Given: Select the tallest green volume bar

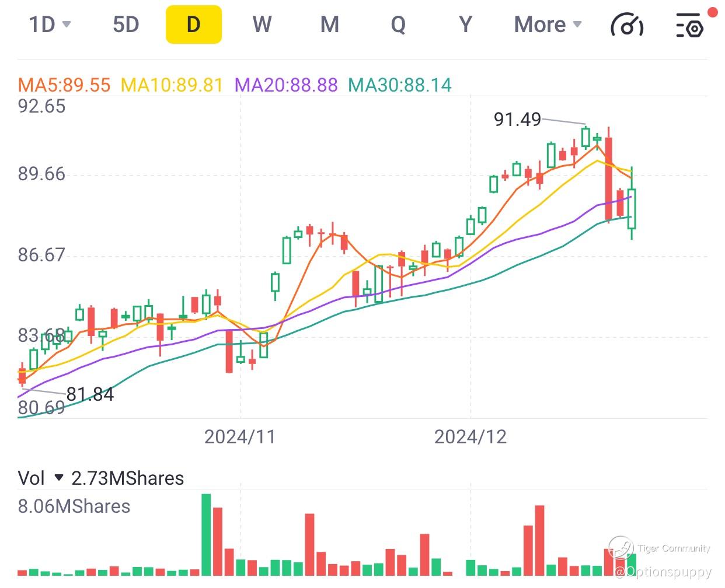Looking at the screenshot, I should (x=206, y=534).
